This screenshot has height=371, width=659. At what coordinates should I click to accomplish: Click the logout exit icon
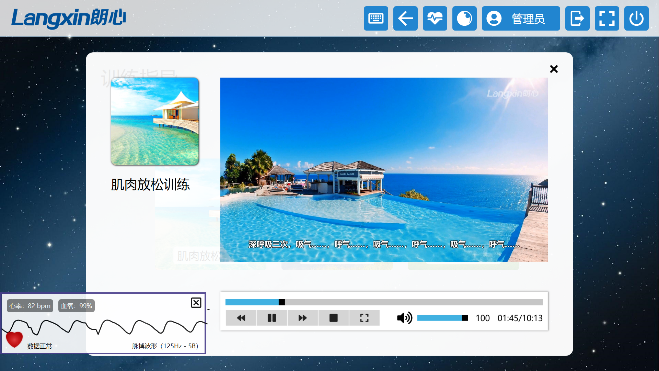click(577, 18)
